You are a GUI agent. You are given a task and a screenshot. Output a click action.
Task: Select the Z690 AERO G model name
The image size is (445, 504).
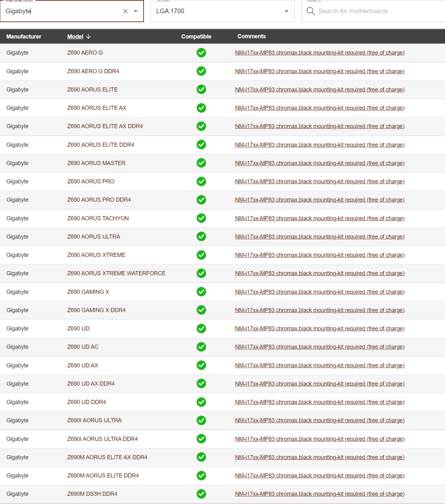click(85, 53)
